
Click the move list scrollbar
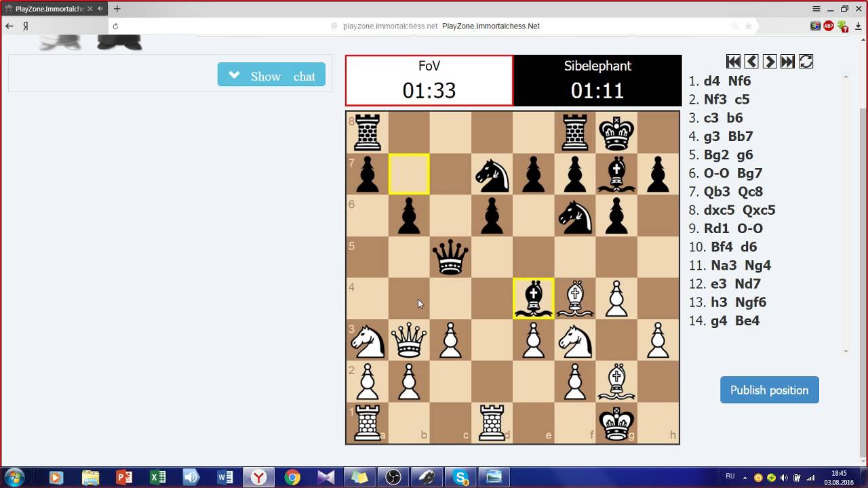pyautogui.click(x=846, y=213)
